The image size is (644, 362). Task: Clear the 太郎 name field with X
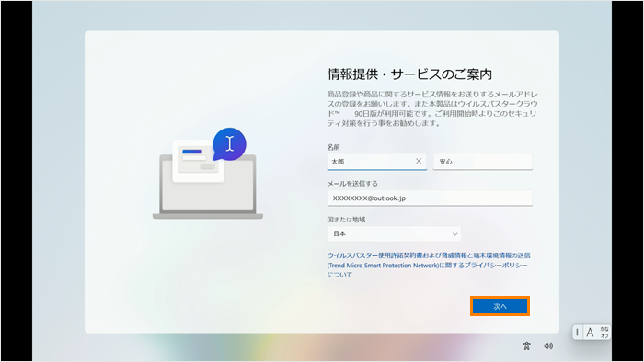pos(419,161)
